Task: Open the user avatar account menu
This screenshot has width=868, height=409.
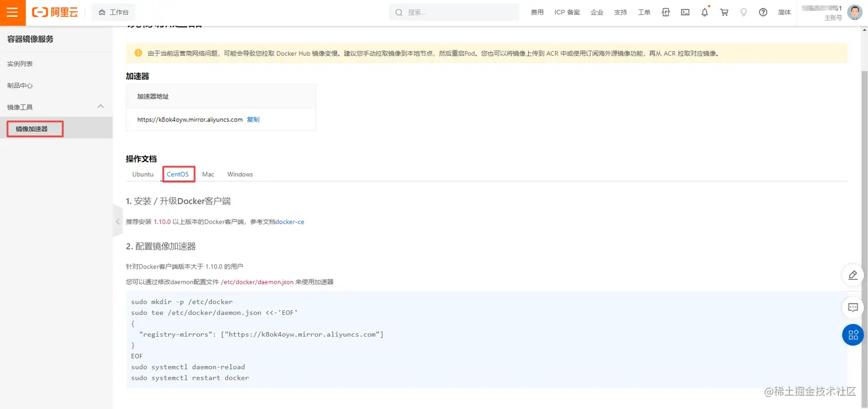Action: point(854,12)
